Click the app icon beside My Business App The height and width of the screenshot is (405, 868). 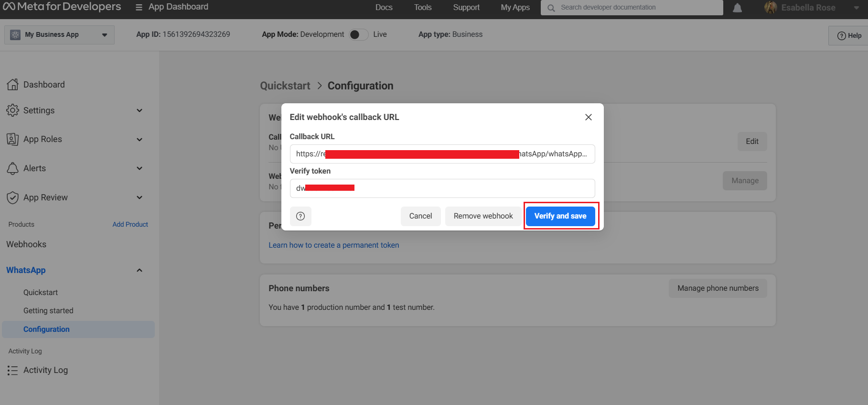tap(15, 35)
